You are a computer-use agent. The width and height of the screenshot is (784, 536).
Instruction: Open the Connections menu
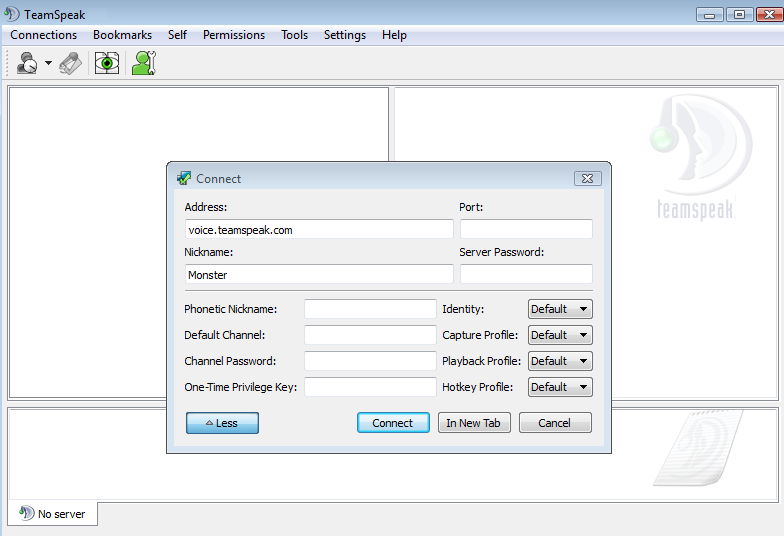point(44,35)
